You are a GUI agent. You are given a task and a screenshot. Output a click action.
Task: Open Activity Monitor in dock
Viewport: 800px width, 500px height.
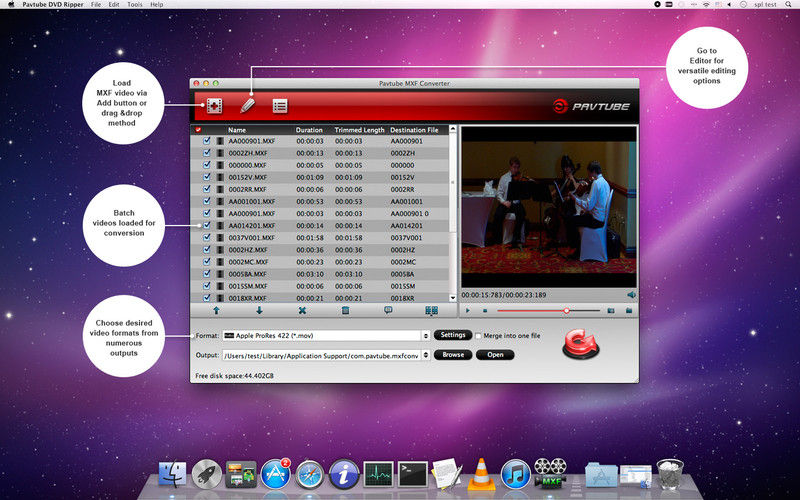379,474
